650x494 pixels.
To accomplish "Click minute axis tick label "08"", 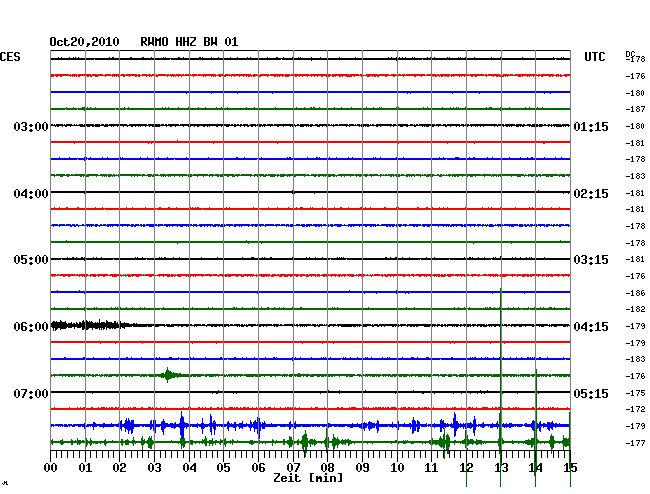I will click(x=327, y=468).
